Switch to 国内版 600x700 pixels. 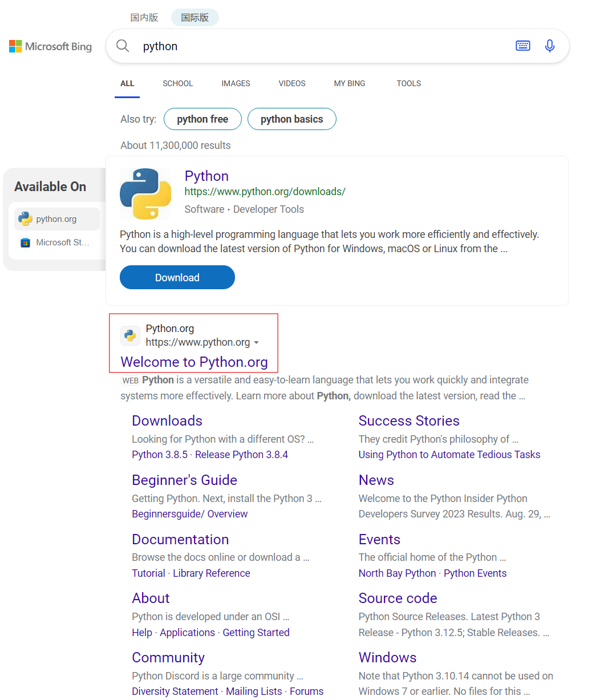click(x=144, y=17)
